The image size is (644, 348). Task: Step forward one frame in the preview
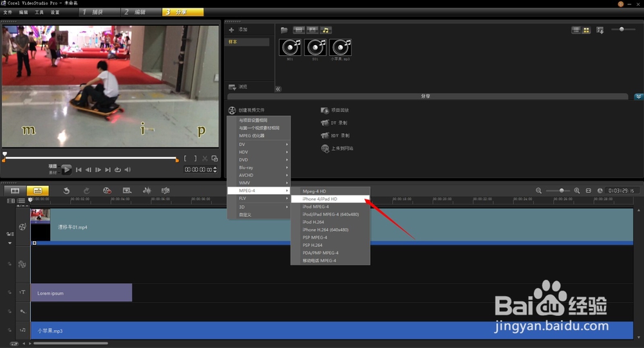(x=98, y=169)
